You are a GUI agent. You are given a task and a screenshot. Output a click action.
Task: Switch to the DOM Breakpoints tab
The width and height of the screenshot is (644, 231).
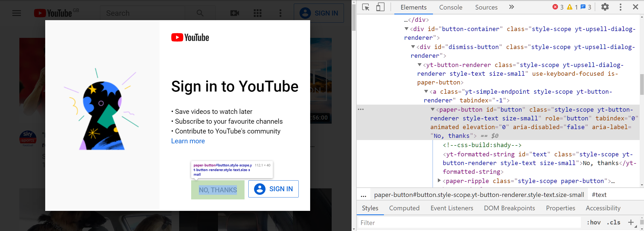(509, 208)
